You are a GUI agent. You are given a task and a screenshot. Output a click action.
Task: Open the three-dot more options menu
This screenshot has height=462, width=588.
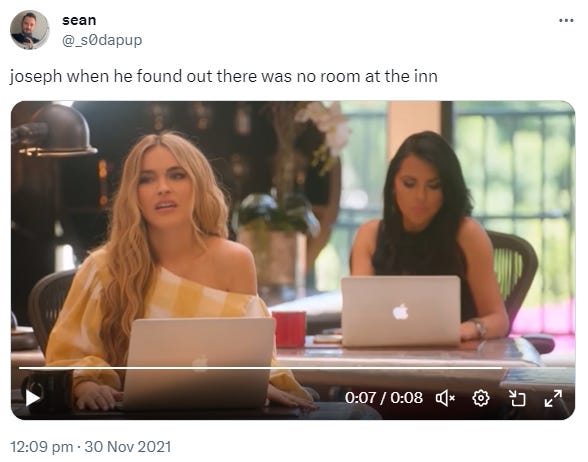[x=566, y=20]
